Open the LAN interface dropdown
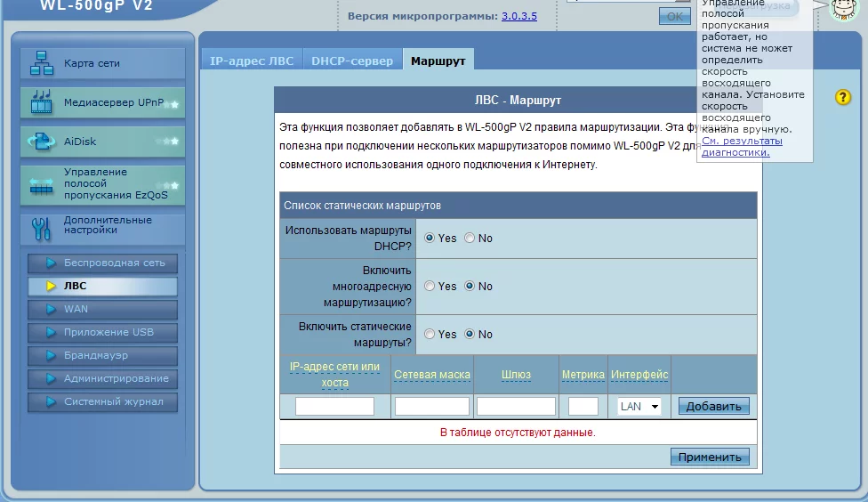Viewport: 868px width, 502px height. (639, 407)
